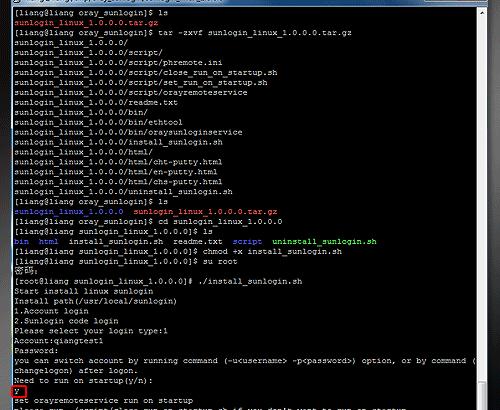Click 'set orayremoteservice run on startup' line
Screen dimensions: 500x410
[x=104, y=401]
